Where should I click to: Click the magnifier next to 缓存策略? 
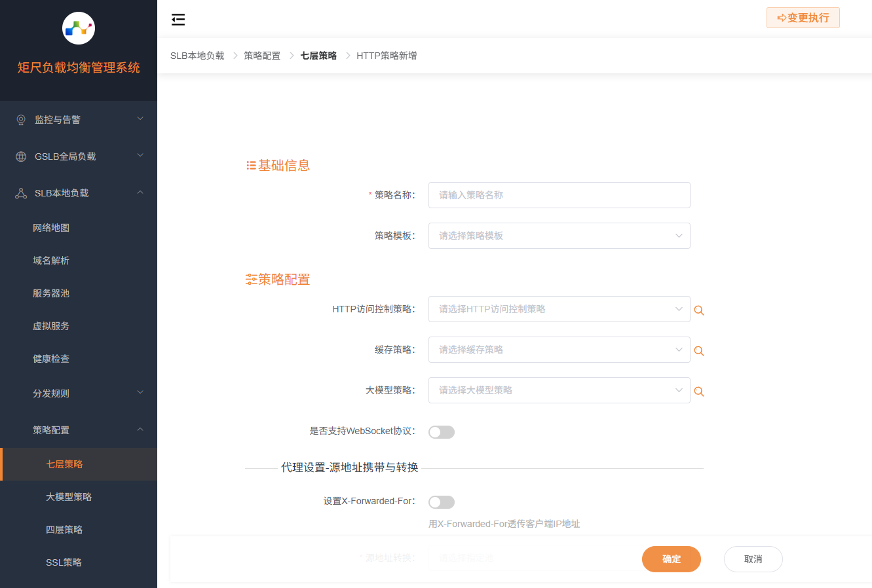698,351
